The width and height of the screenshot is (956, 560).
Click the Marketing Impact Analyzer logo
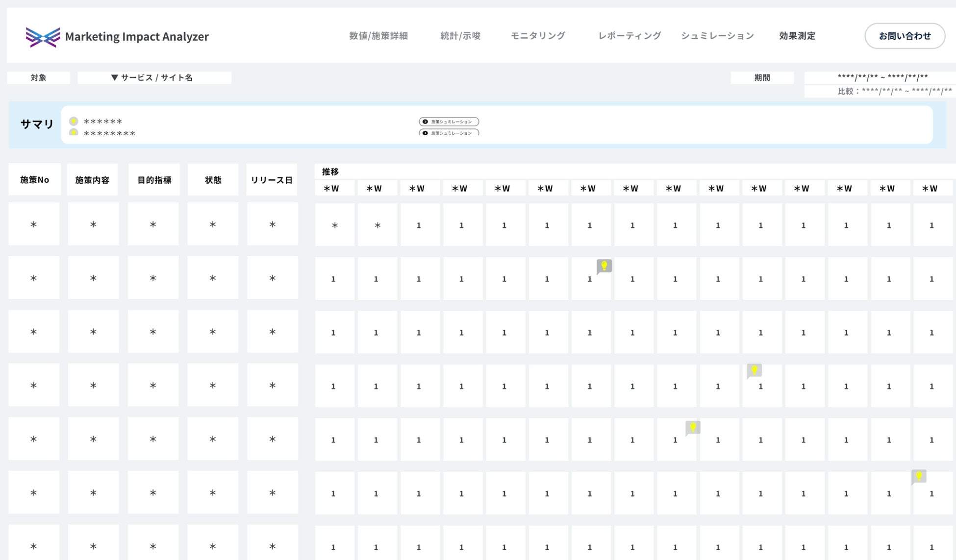(x=117, y=36)
